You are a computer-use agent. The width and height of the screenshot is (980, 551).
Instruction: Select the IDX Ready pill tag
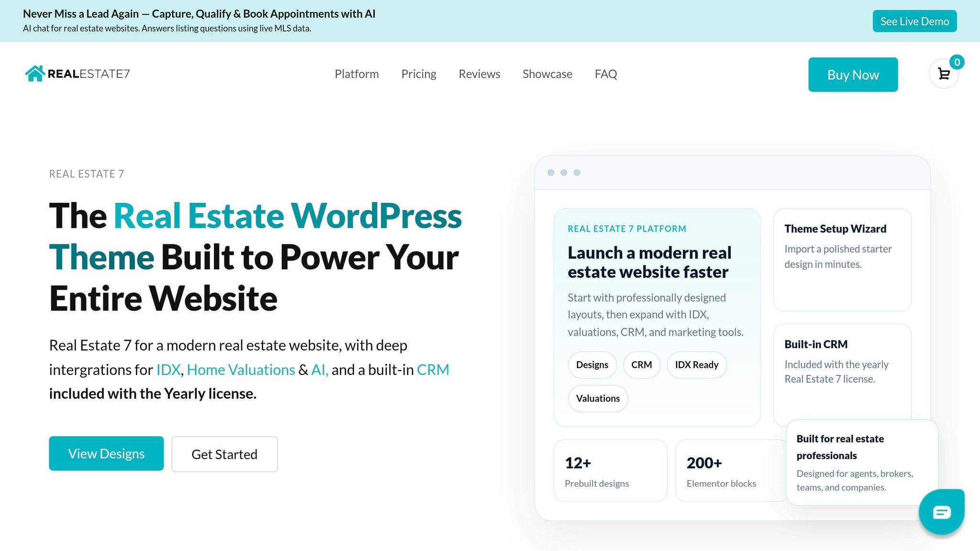697,365
